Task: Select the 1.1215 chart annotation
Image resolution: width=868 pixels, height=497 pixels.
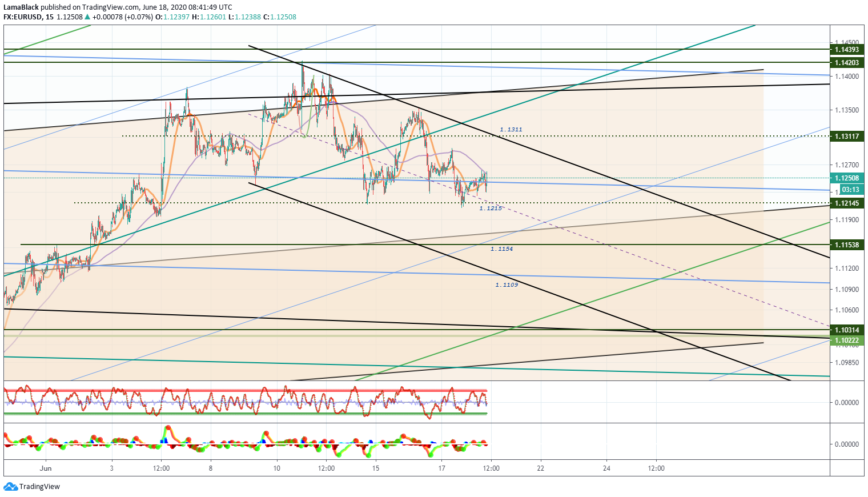Action: [491, 209]
